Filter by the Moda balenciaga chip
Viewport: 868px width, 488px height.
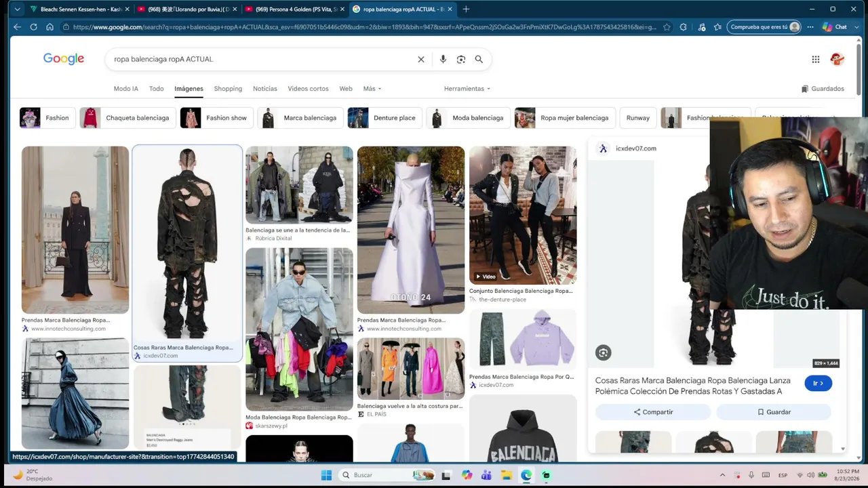pyautogui.click(x=468, y=118)
